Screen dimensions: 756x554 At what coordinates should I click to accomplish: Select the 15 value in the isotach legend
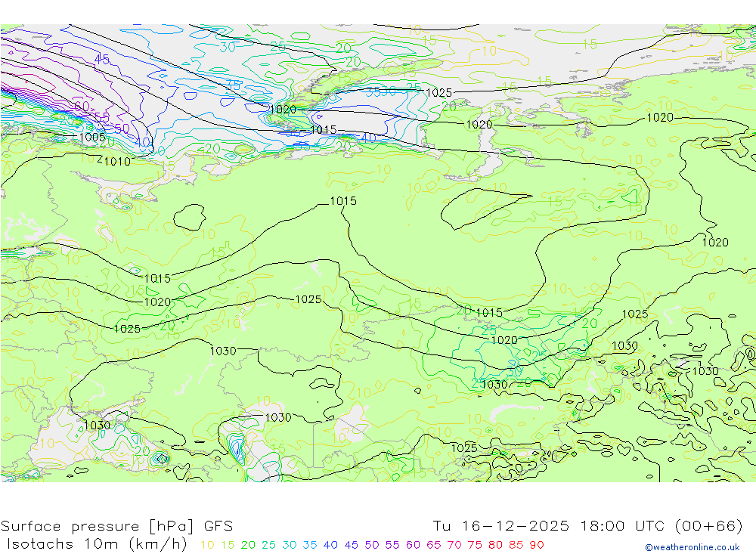(x=228, y=546)
